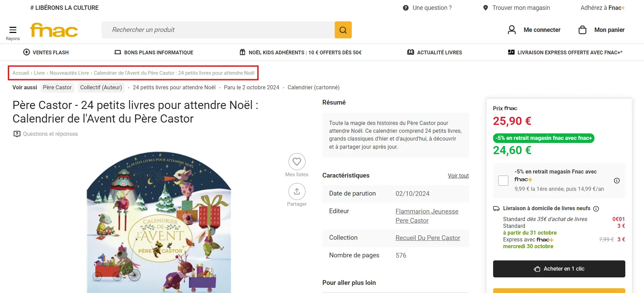Viewport: 644px width, 293px height.
Task: Click the shopping bag icon
Action: [582, 30]
